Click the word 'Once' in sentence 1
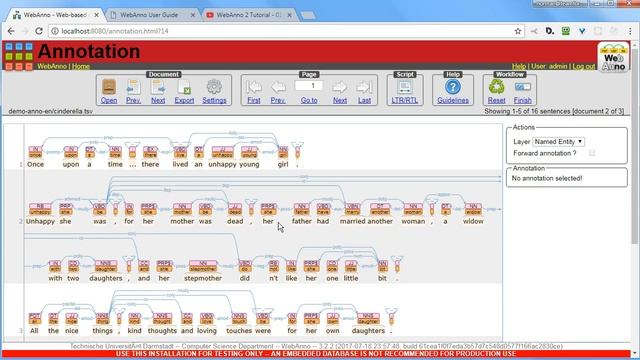Image resolution: width=640 pixels, height=360 pixels. click(x=36, y=164)
